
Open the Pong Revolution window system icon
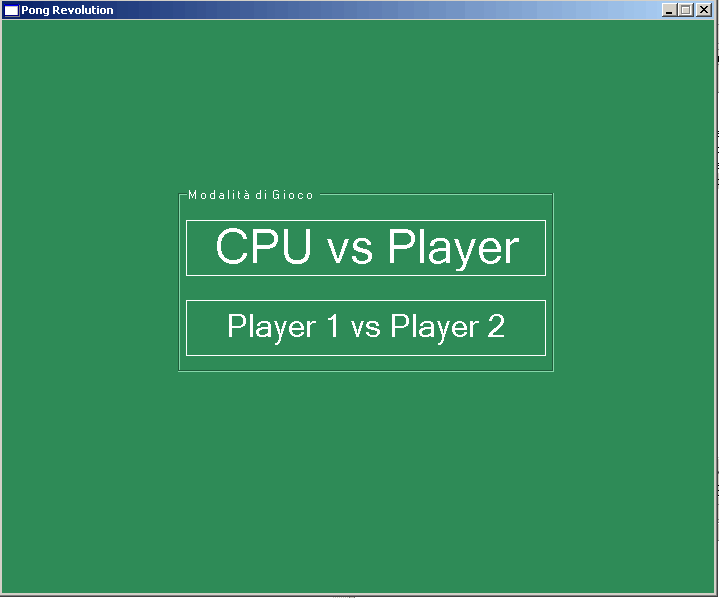[11, 10]
